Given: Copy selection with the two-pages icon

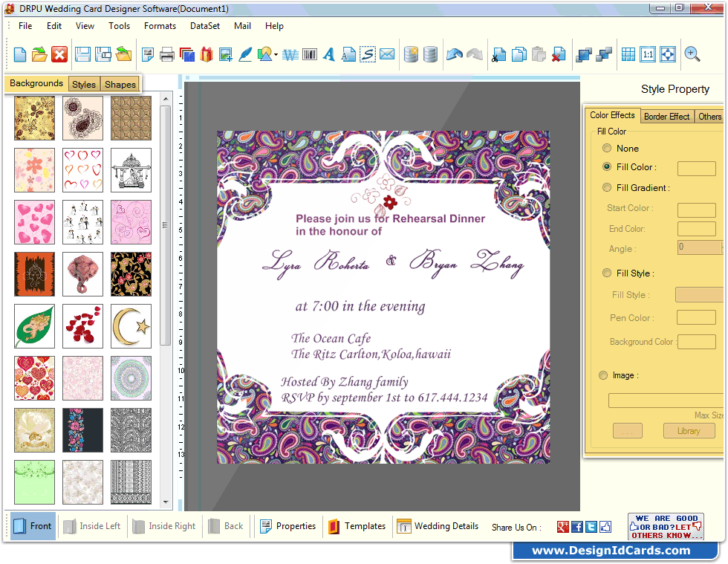Looking at the screenshot, I should pos(519,55).
